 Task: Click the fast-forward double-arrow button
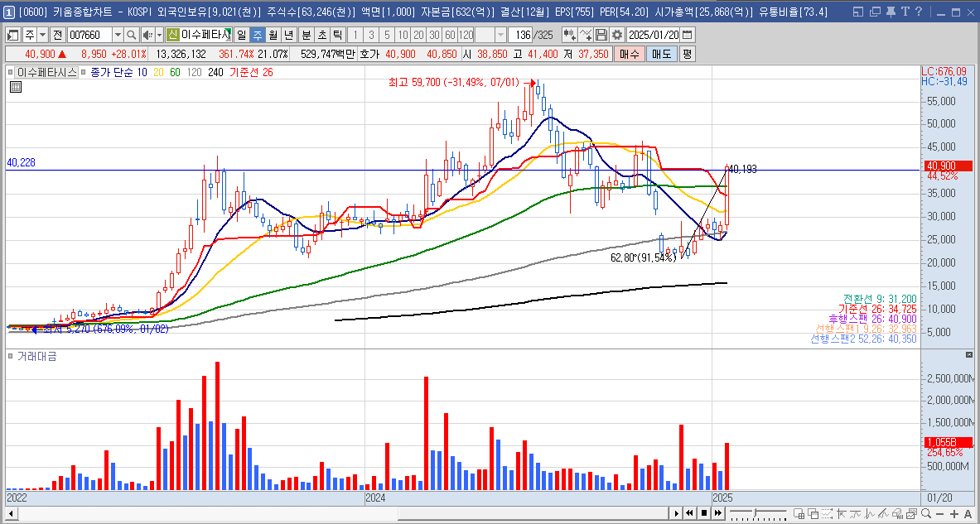tap(717, 513)
